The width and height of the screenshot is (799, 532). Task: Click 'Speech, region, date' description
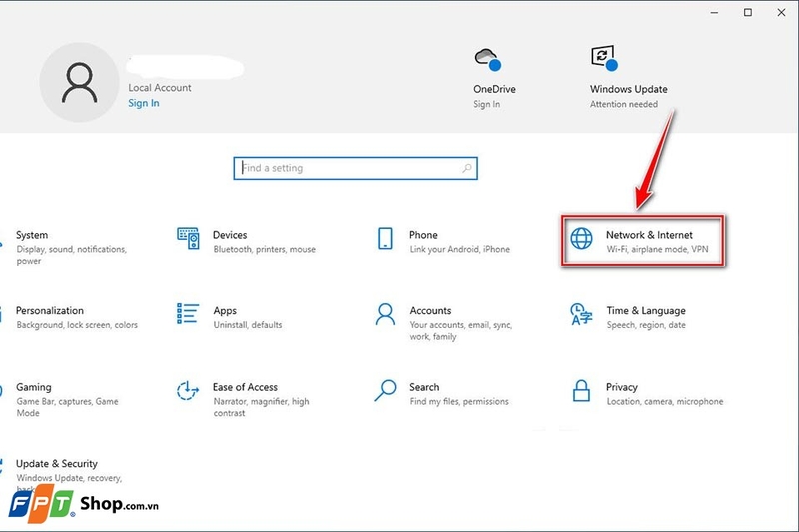(646, 325)
